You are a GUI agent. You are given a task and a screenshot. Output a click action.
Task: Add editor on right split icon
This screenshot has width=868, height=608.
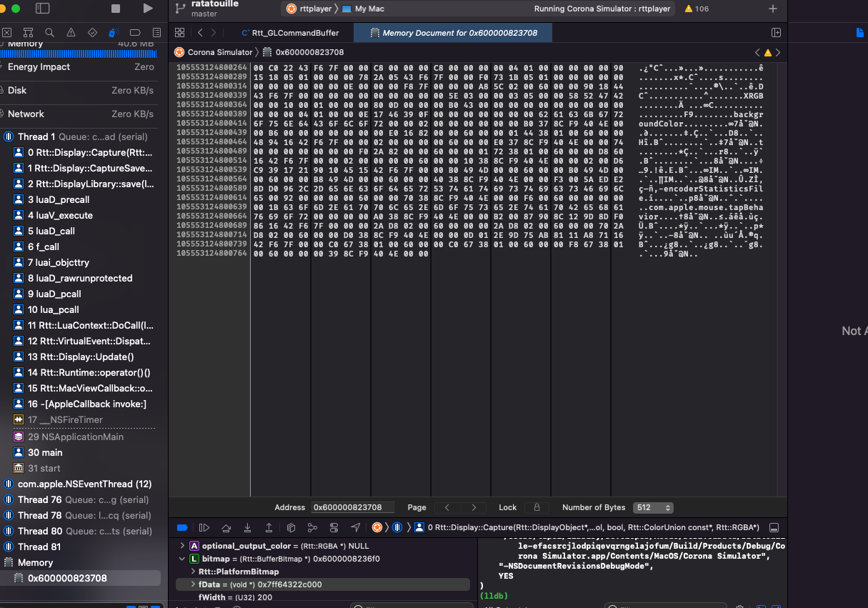776,33
